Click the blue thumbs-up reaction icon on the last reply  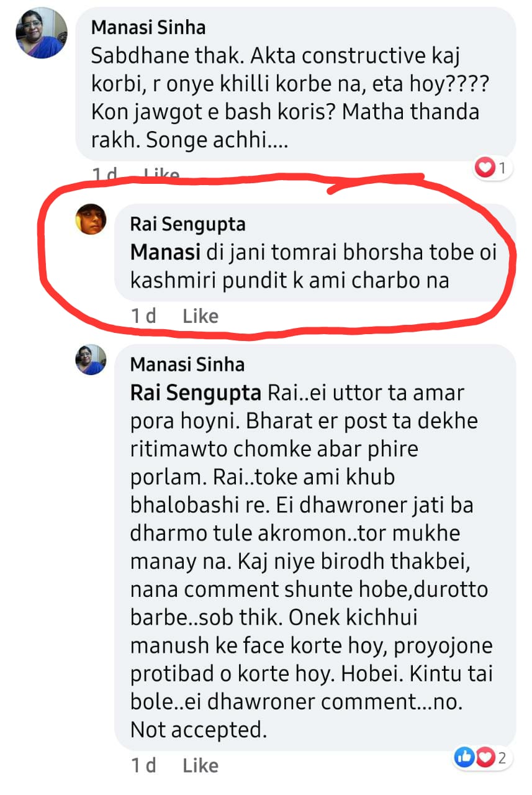[464, 757]
